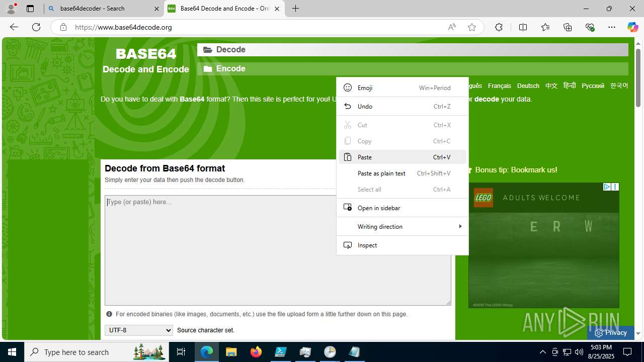The image size is (644, 362).
Task: Open a new tab with plus
Action: [x=296, y=9]
